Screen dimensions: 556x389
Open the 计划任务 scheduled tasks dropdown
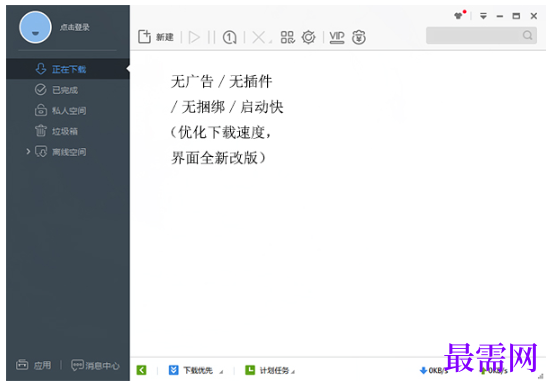270,370
